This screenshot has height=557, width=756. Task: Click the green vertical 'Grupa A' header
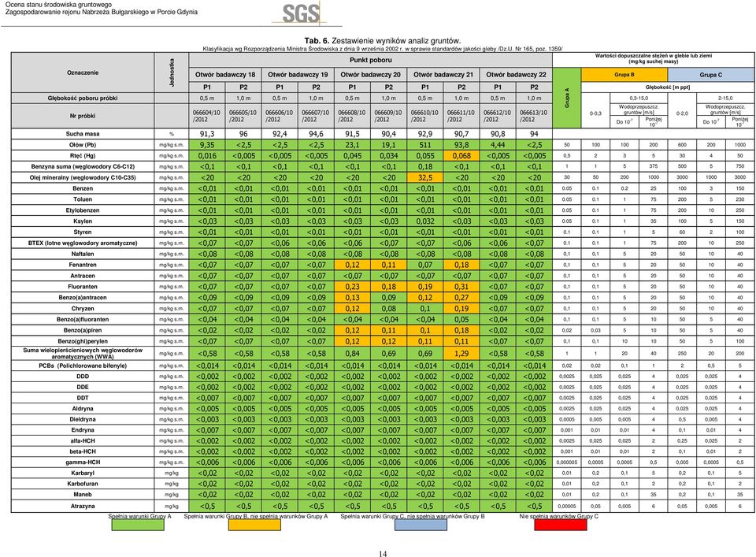coord(567,98)
